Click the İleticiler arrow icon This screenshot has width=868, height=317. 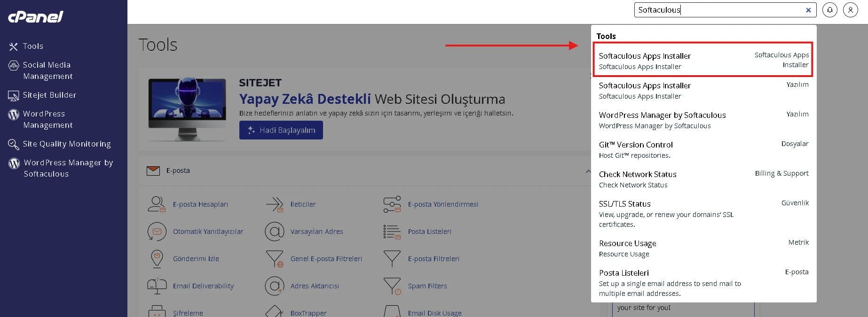pyautogui.click(x=275, y=204)
